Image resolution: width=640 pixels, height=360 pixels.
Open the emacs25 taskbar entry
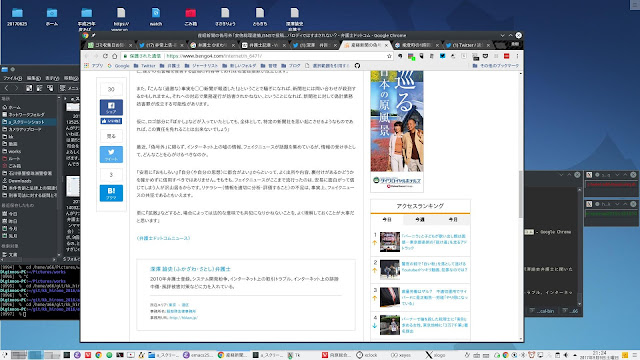point(198,355)
